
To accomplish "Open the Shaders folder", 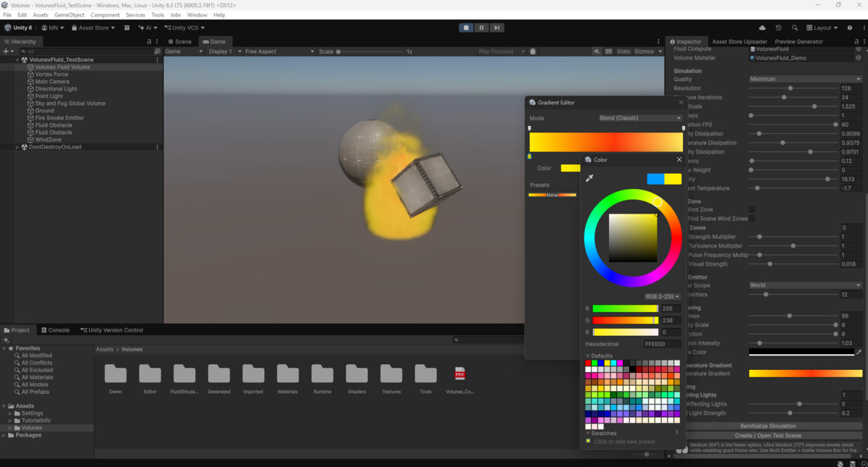I will 357,379.
